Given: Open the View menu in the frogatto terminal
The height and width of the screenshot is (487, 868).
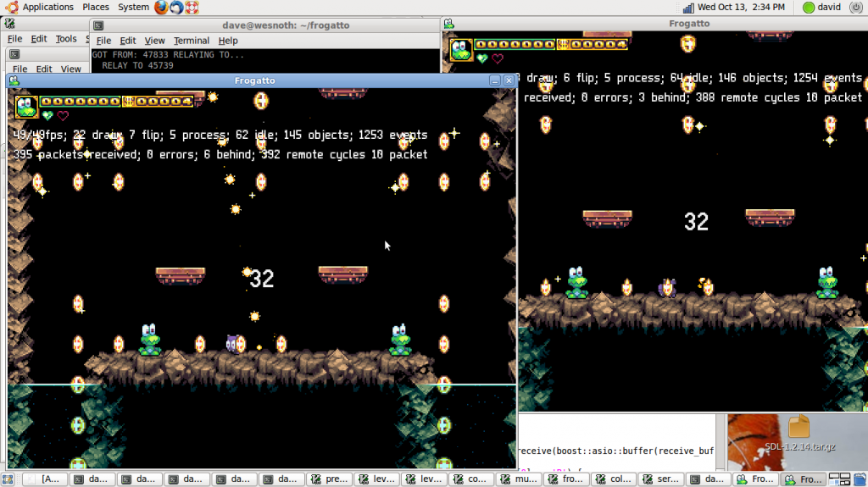Looking at the screenshot, I should pyautogui.click(x=154, y=41).
